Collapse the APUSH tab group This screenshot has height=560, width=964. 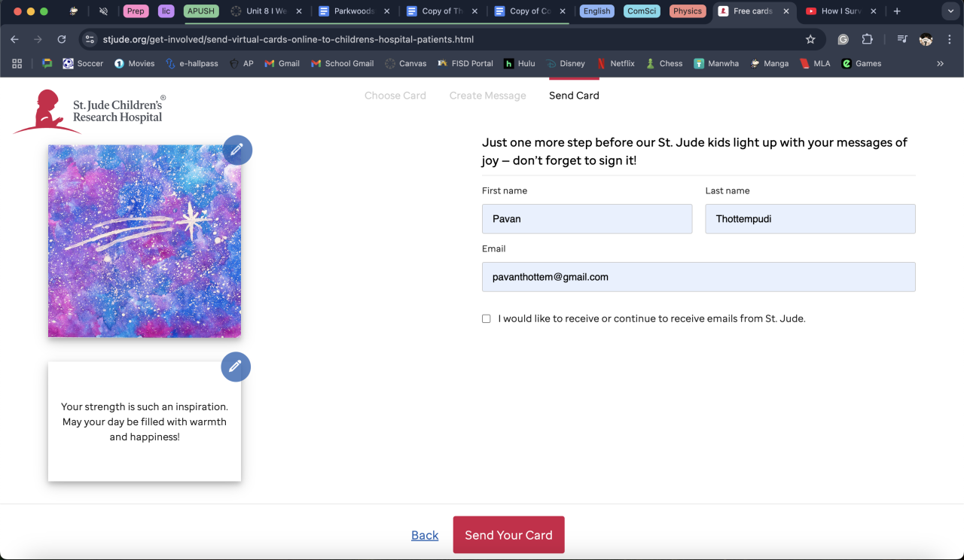click(201, 11)
